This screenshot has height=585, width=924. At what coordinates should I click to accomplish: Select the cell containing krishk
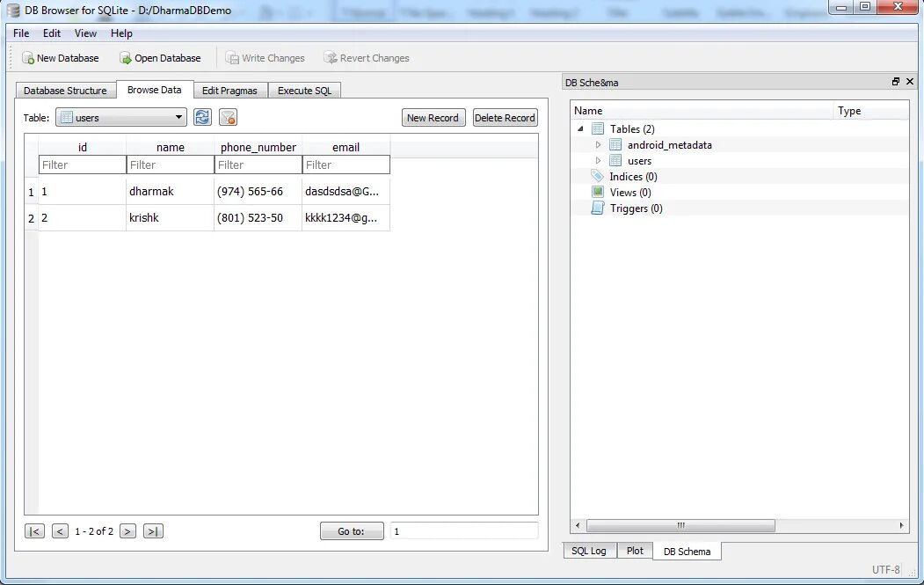[x=171, y=217]
